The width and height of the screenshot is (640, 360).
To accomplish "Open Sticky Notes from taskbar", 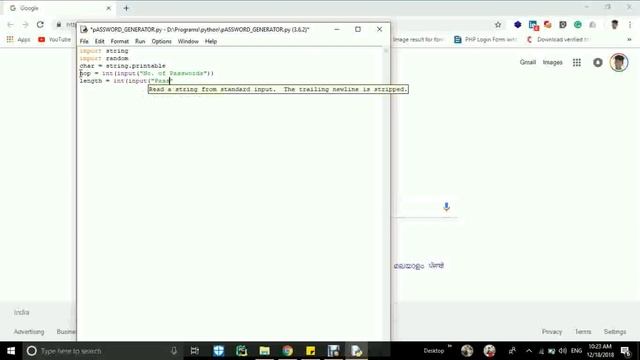I will tap(311, 351).
